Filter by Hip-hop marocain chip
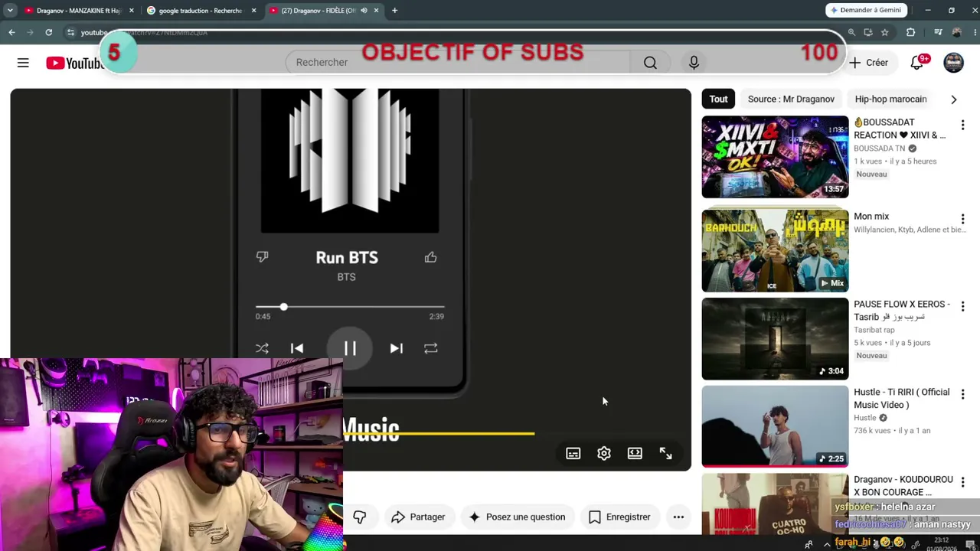This screenshot has width=980, height=551. (890, 99)
